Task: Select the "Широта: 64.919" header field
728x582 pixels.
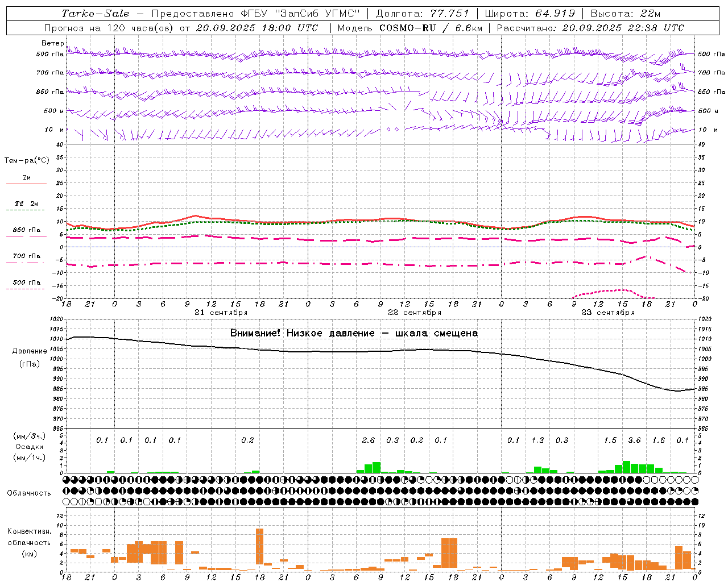Action: 530,14
